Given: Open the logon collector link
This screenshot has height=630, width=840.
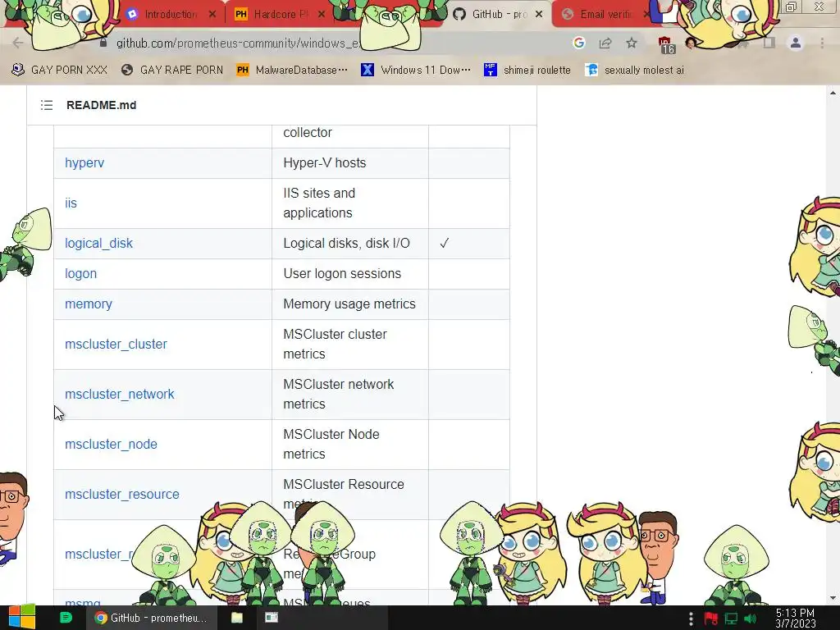Looking at the screenshot, I should coord(81,274).
